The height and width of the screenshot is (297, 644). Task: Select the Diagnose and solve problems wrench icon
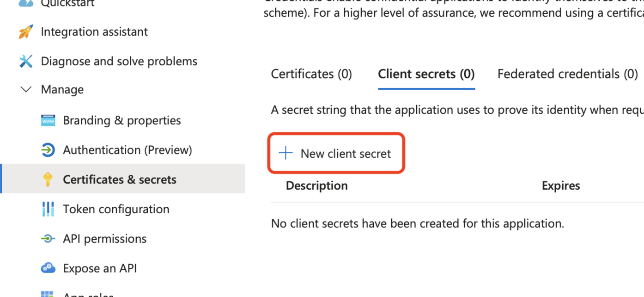coord(25,61)
